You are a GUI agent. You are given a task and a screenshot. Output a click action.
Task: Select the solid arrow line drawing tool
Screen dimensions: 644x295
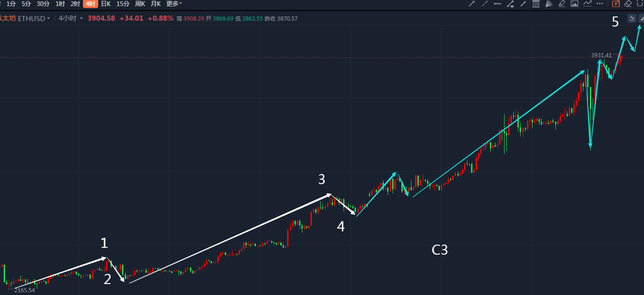(472, 4)
